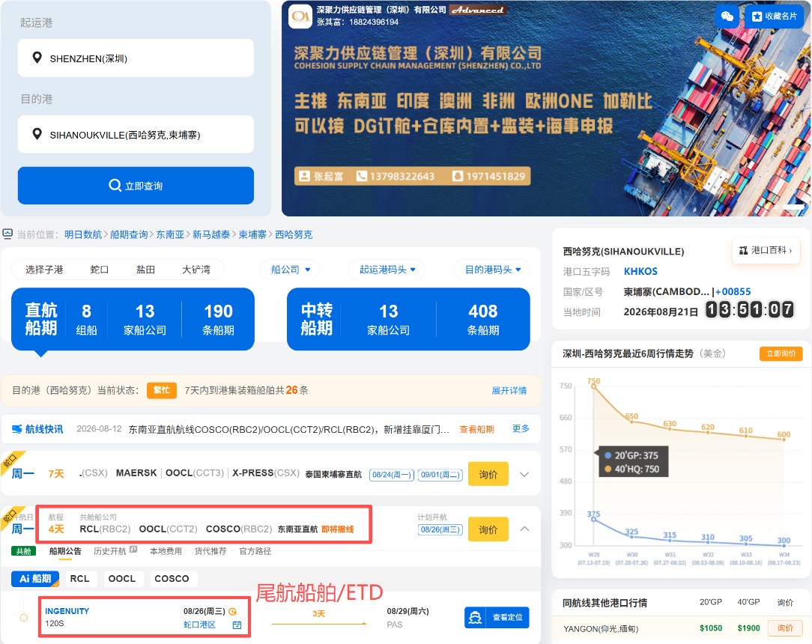Click the icon beside 历史开航 tab
Screen dimensions: 812x644
pyautogui.click(x=133, y=550)
